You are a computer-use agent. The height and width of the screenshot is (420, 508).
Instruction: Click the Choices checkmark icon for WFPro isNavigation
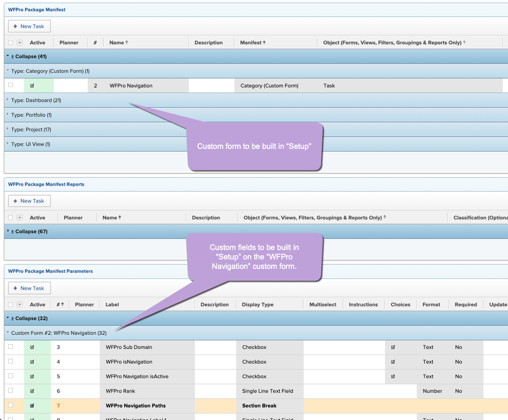point(393,362)
